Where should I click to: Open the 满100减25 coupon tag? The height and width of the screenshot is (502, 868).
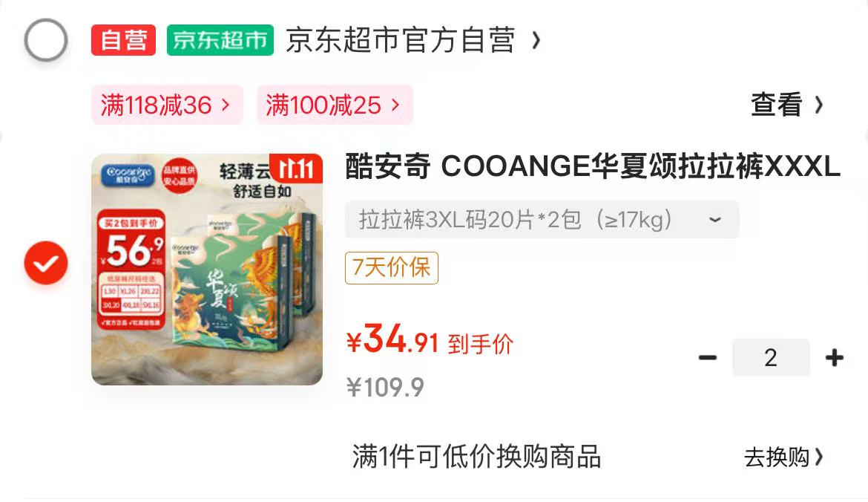(335, 105)
